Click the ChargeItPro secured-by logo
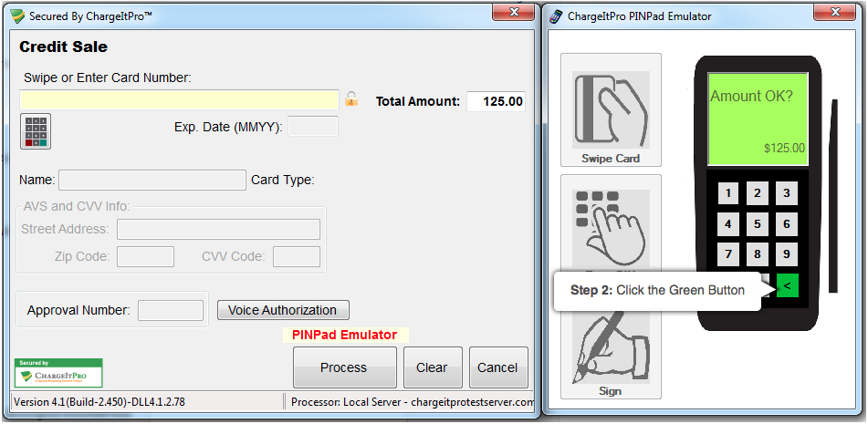 58,373
